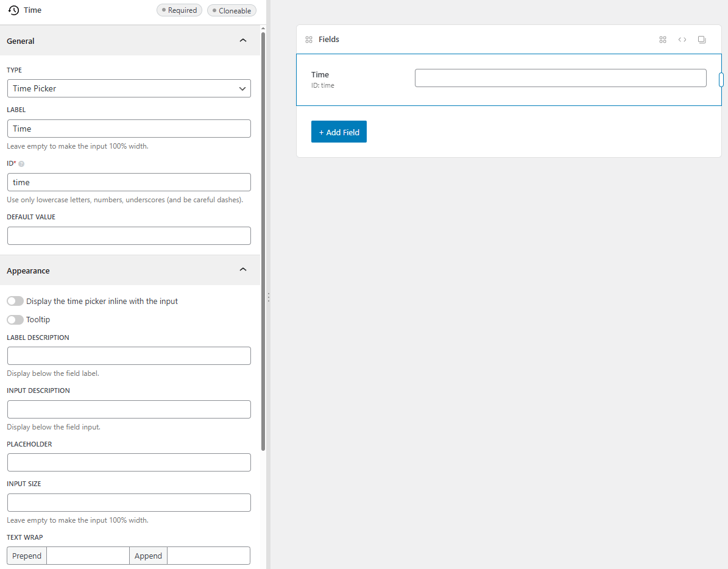Mark the field as Required
The height and width of the screenshot is (569, 728).
coord(179,10)
